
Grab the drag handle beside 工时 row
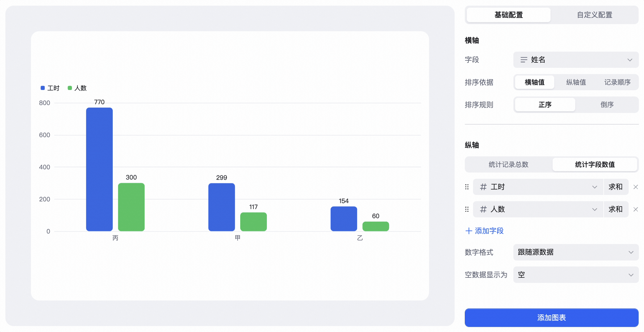[467, 187]
